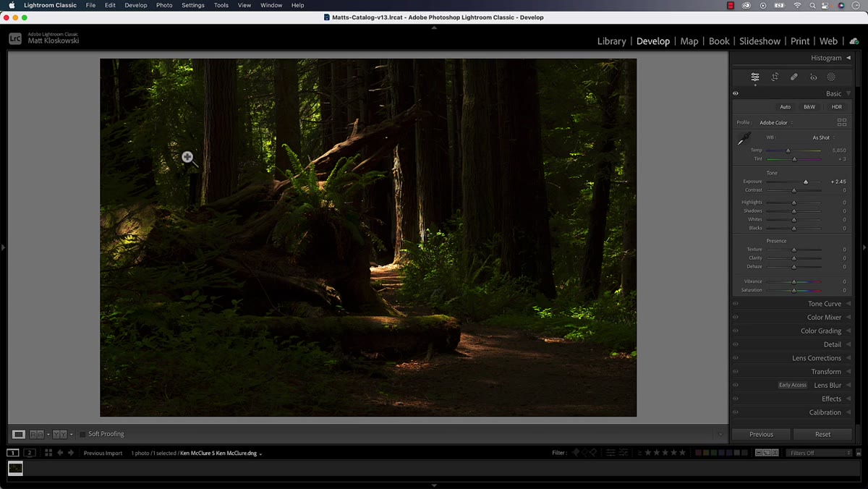Select the Crop overlay tool
The width and height of the screenshot is (868, 489).
pos(775,77)
